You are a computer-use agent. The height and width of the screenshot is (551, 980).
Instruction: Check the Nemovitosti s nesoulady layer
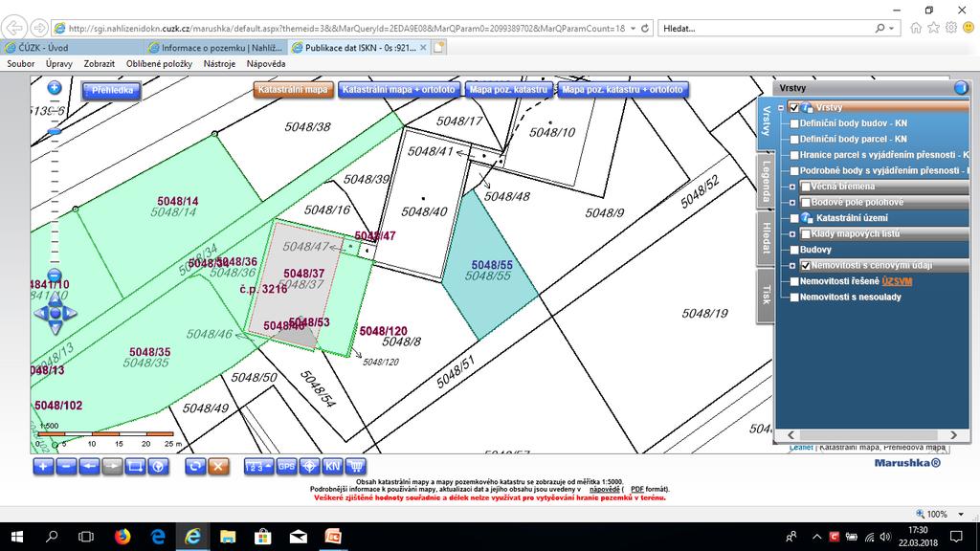pos(794,298)
